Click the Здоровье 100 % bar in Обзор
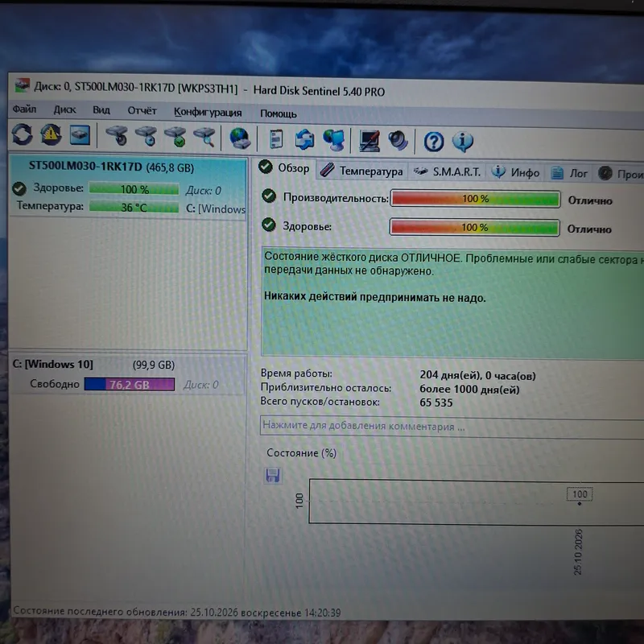 (474, 228)
